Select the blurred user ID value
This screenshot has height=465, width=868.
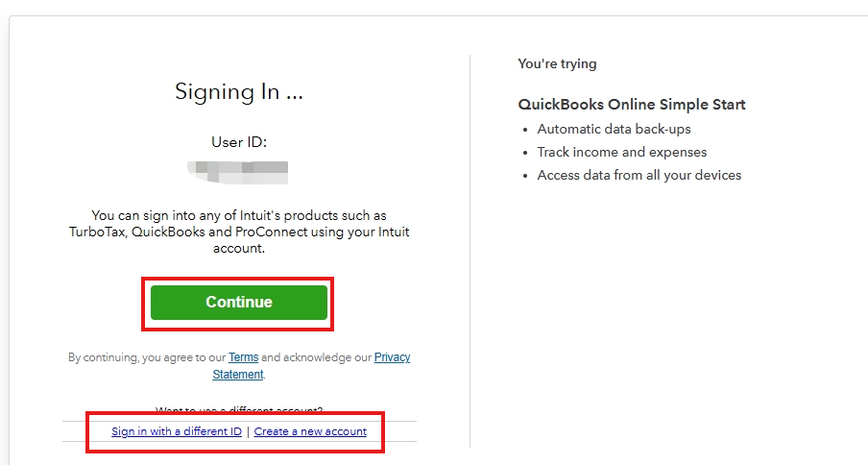pyautogui.click(x=239, y=173)
